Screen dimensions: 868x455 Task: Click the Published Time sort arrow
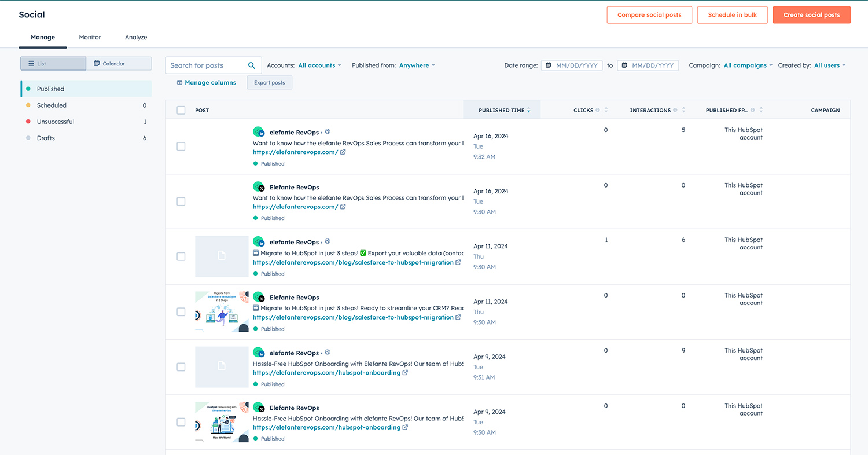pos(529,111)
